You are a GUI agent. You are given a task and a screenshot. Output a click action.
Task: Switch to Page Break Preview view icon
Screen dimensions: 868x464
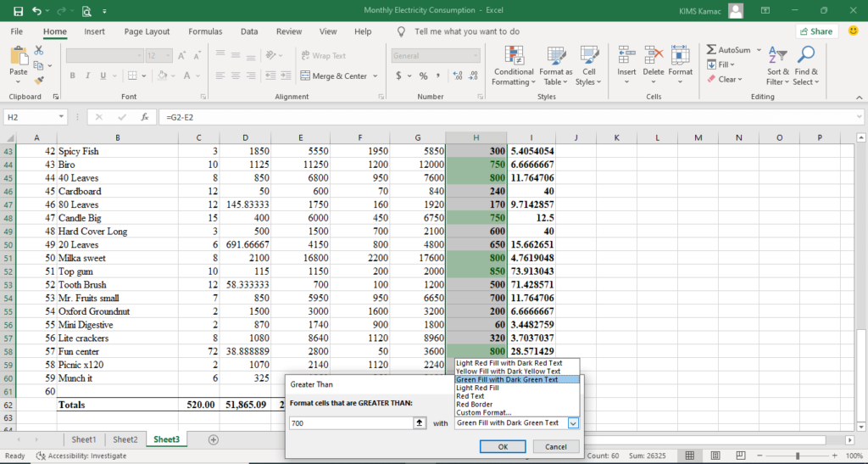click(x=741, y=456)
